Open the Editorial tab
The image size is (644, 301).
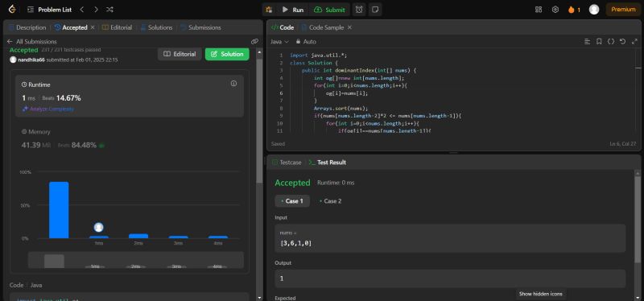(117, 27)
